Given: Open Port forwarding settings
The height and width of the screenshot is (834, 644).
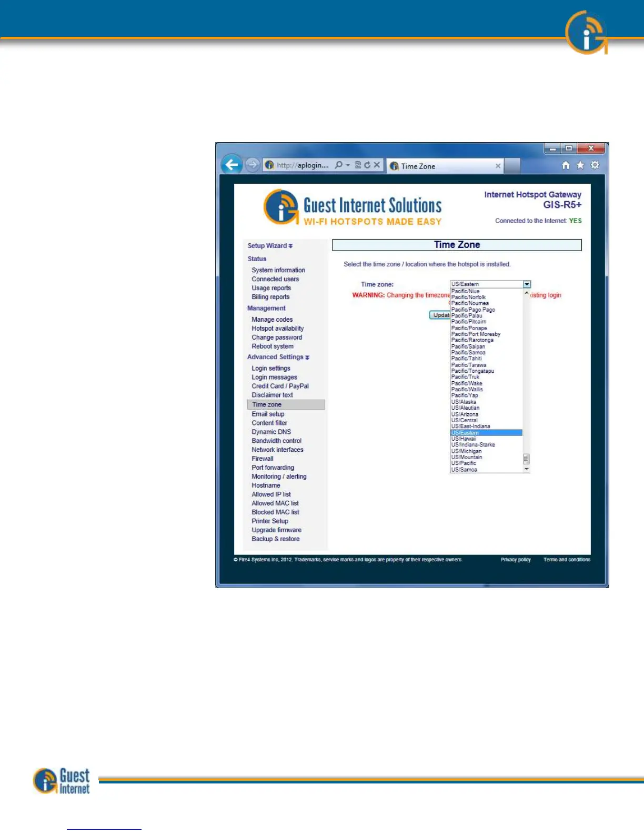Looking at the screenshot, I should tap(273, 468).
